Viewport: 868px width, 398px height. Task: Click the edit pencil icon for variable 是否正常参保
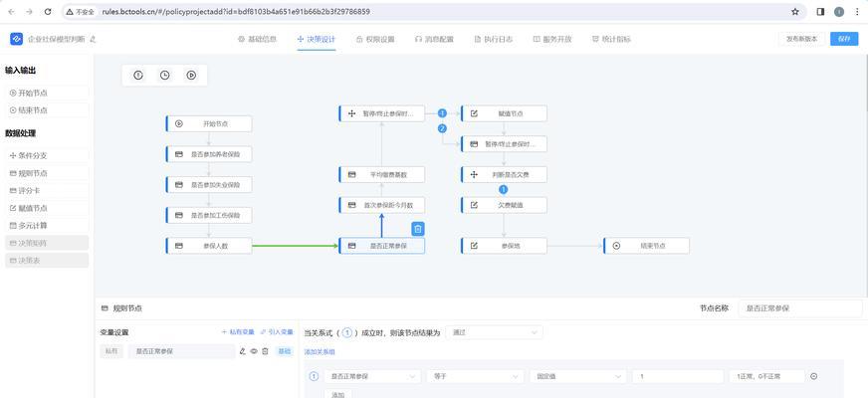[242, 351]
